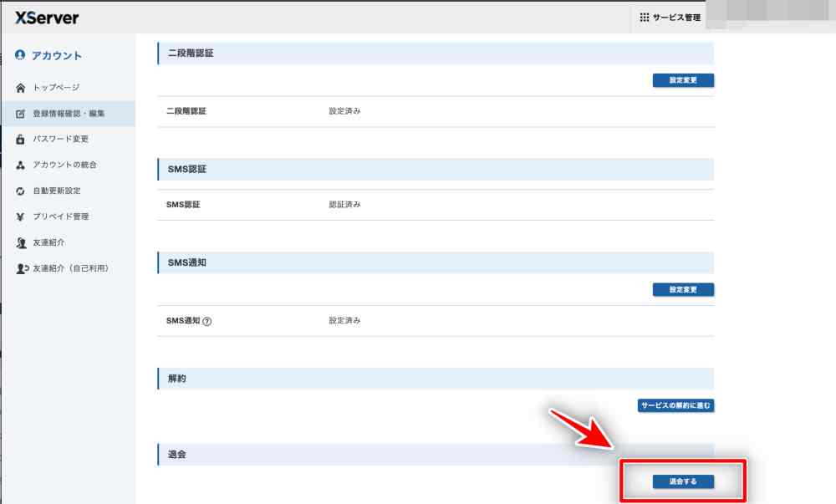Viewport: 836px width, 504px height.
Task: Click 設定変更 button under 二段階認証
Action: click(x=683, y=81)
